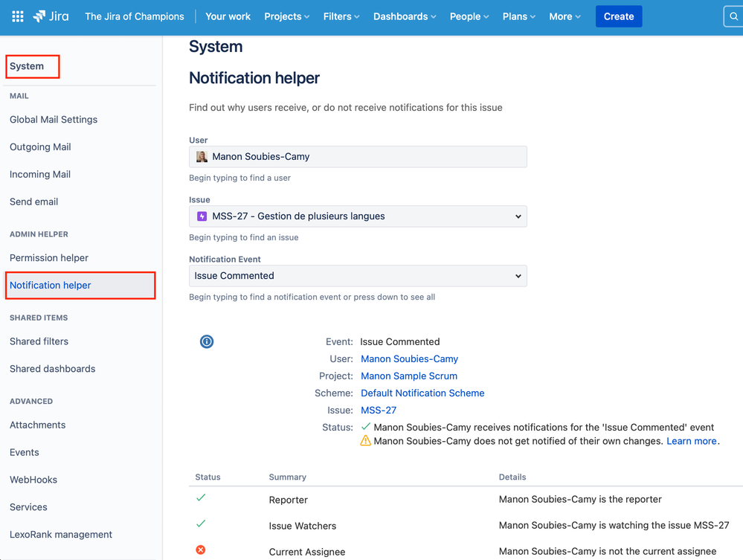Expand the More menu
Image resolution: width=743 pixels, height=560 pixels.
pyautogui.click(x=565, y=16)
